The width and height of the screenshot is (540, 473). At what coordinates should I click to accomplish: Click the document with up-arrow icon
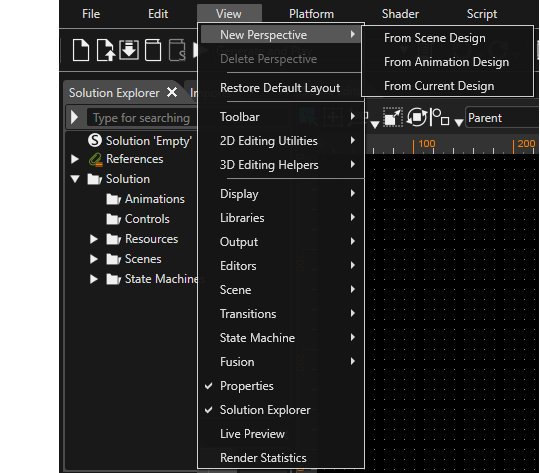tap(105, 50)
